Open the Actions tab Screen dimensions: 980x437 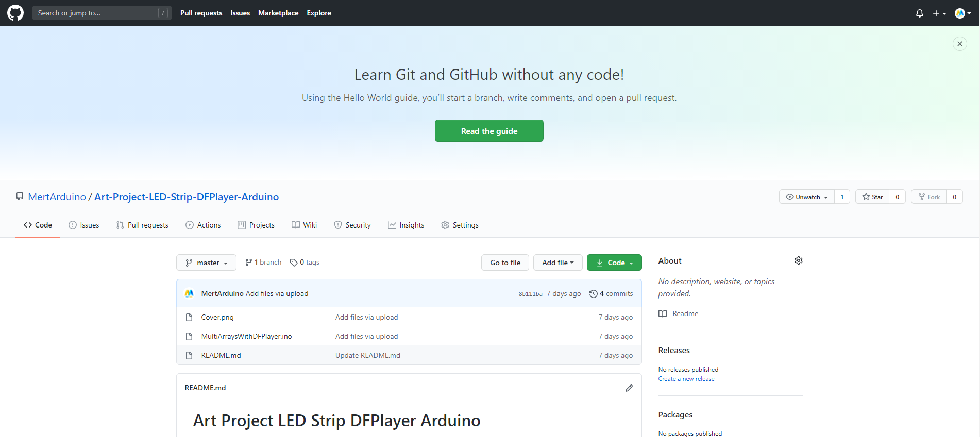pyautogui.click(x=203, y=225)
